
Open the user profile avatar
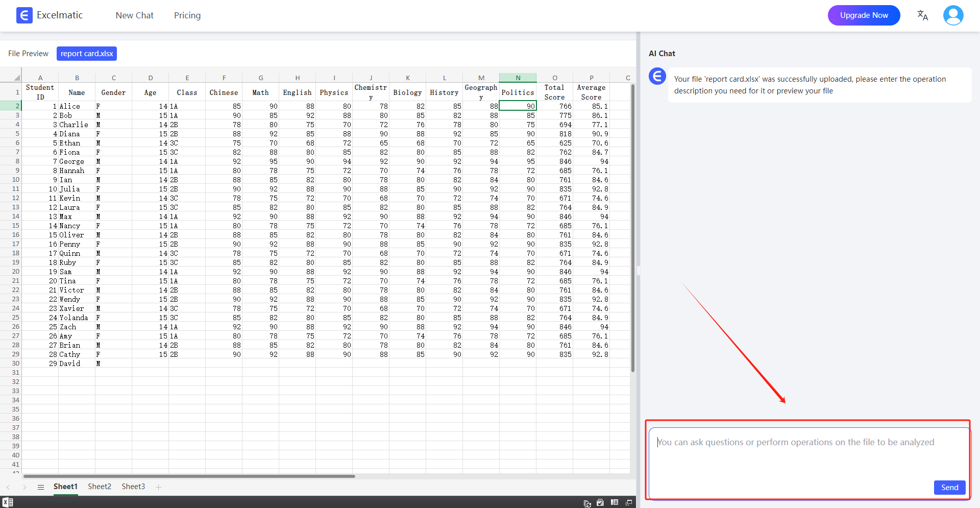tap(953, 15)
